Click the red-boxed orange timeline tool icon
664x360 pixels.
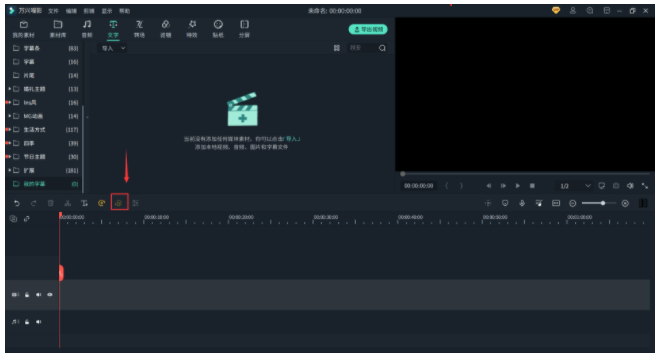tap(119, 203)
